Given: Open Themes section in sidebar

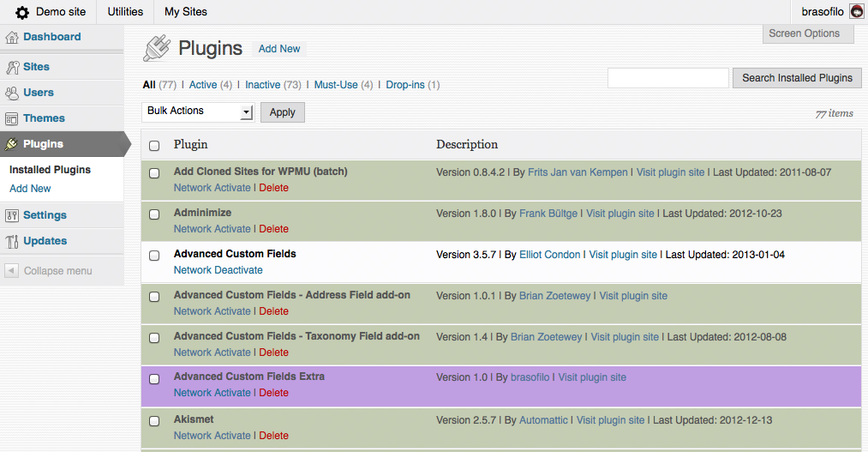Looking at the screenshot, I should point(44,118).
